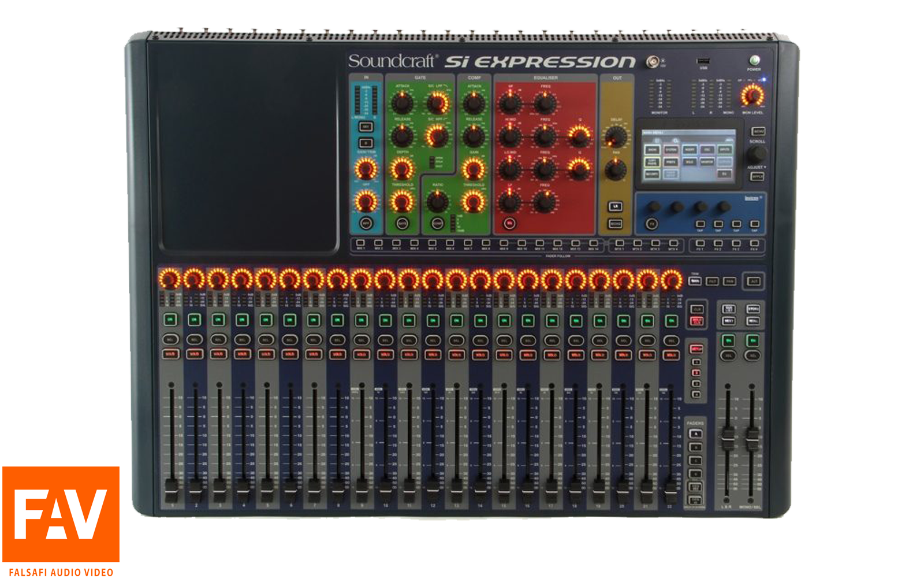The image size is (924, 578).
Task: Toggle the SOLO button on channel 16
Action: tap(528, 354)
